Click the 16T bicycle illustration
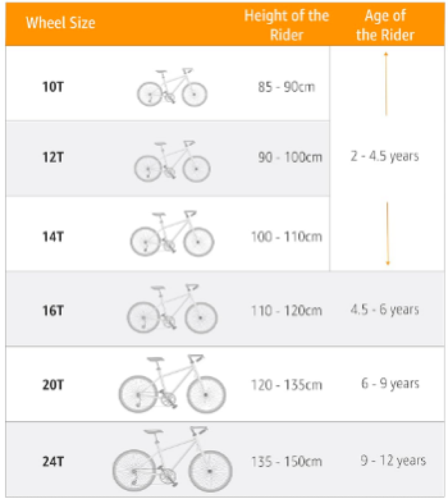This screenshot has height=499, width=448. 172,308
